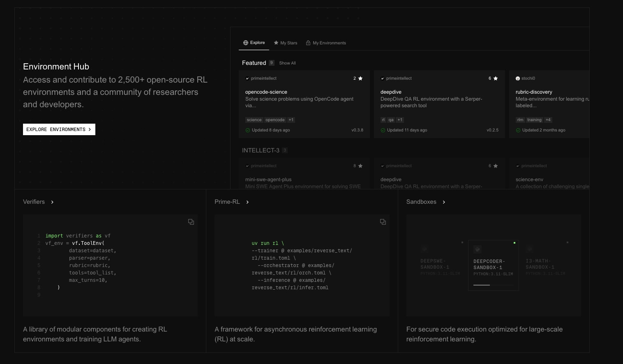
Task: Click the EXPLORE ENVIRONMENTS button
Action: click(59, 129)
